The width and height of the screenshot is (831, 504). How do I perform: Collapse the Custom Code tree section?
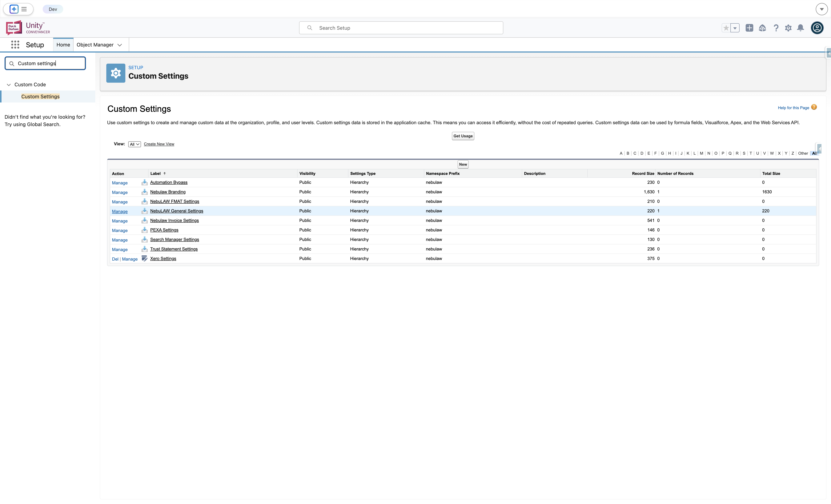(9, 85)
